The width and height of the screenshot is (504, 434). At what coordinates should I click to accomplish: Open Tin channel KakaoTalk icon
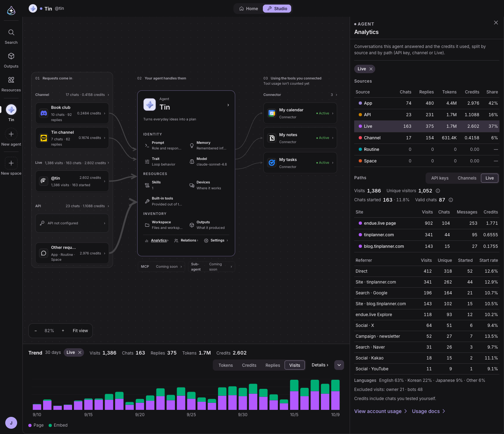pos(44,138)
